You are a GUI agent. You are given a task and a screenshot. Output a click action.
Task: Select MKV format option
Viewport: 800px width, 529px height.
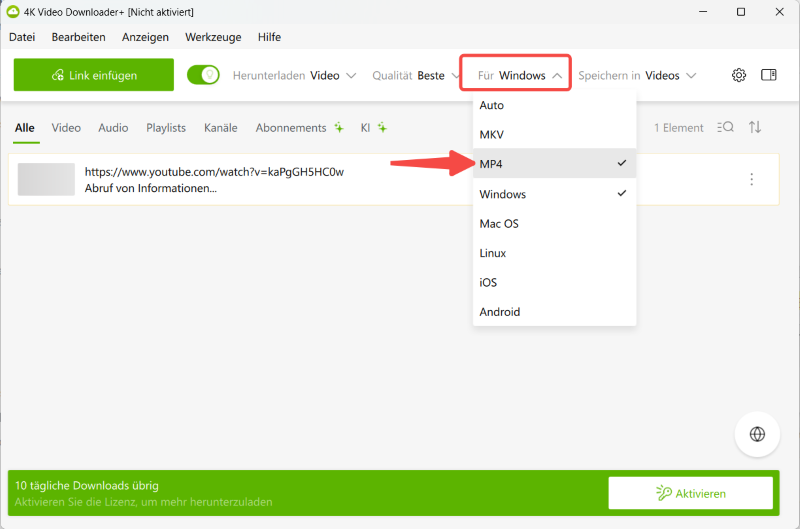(554, 135)
